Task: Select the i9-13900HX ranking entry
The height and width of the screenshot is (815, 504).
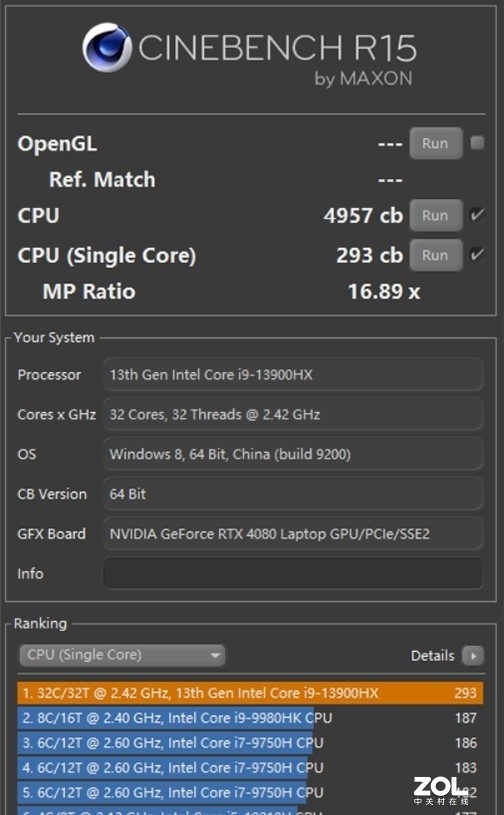Action: click(x=250, y=693)
